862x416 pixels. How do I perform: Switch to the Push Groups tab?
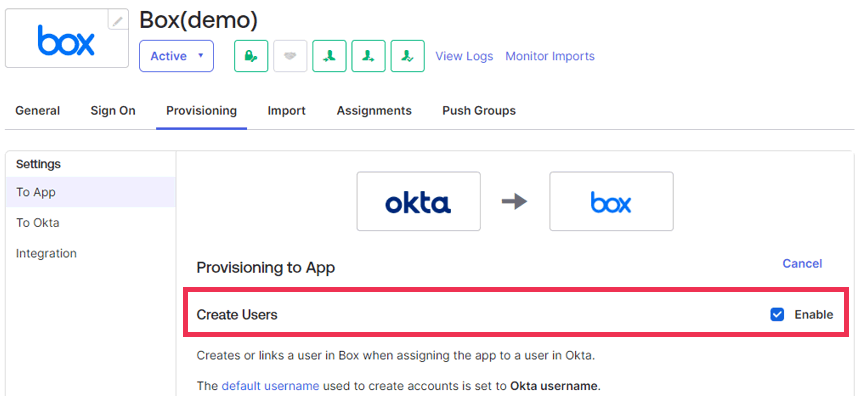479,110
